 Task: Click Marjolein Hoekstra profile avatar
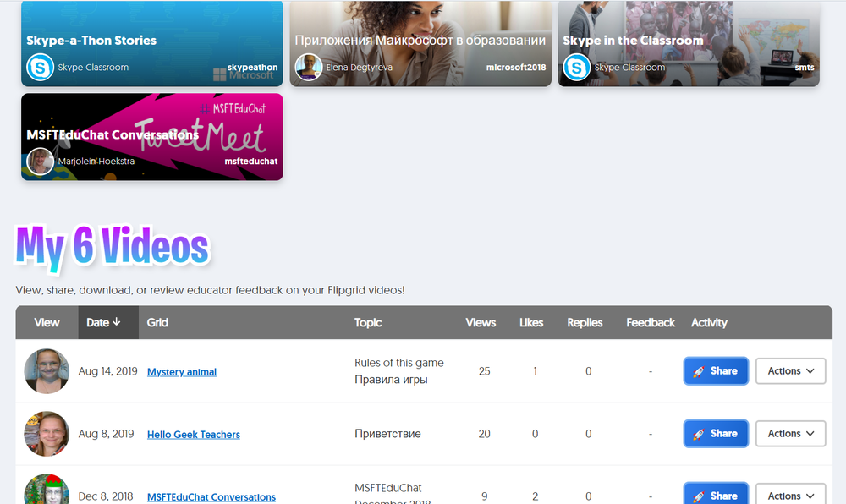(40, 162)
